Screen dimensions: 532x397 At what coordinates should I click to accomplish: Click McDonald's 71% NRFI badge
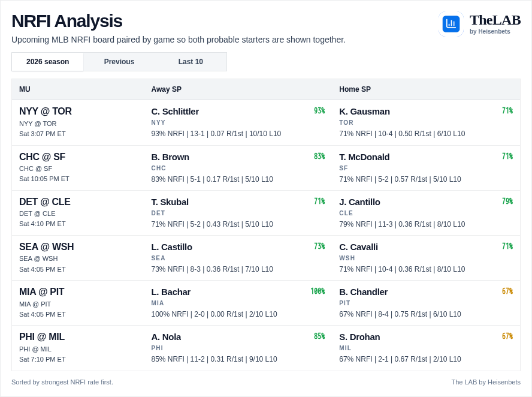pyautogui.click(x=507, y=156)
